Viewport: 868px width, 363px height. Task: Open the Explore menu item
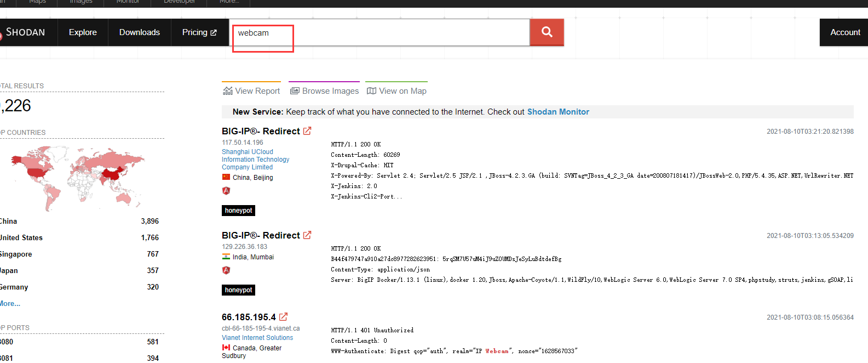[83, 32]
